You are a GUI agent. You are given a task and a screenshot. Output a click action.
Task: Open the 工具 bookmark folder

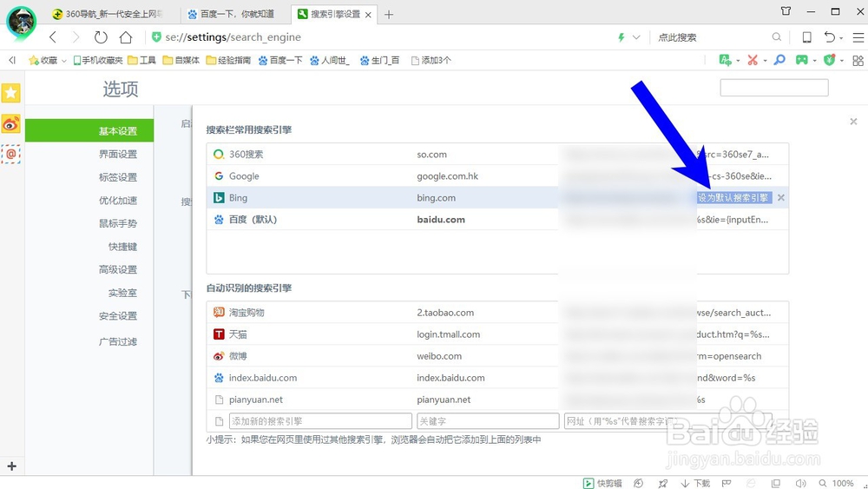point(141,60)
